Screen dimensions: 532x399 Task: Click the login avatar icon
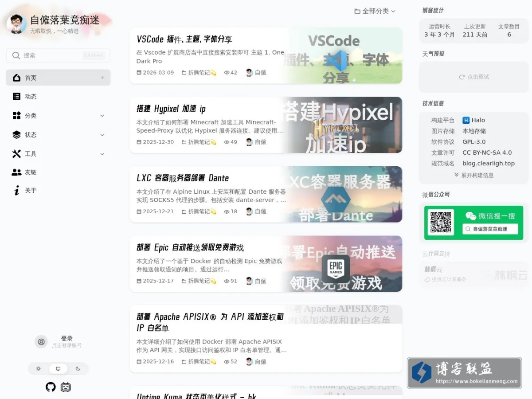coord(41,342)
